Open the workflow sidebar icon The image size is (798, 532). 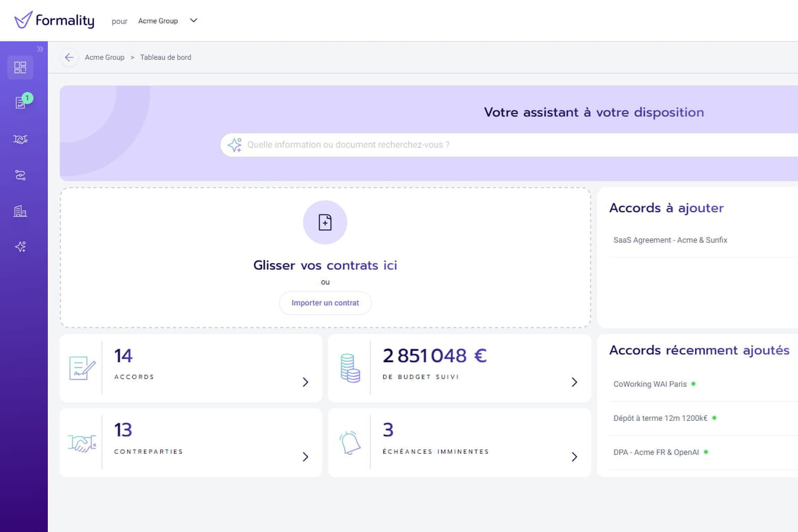pos(20,175)
